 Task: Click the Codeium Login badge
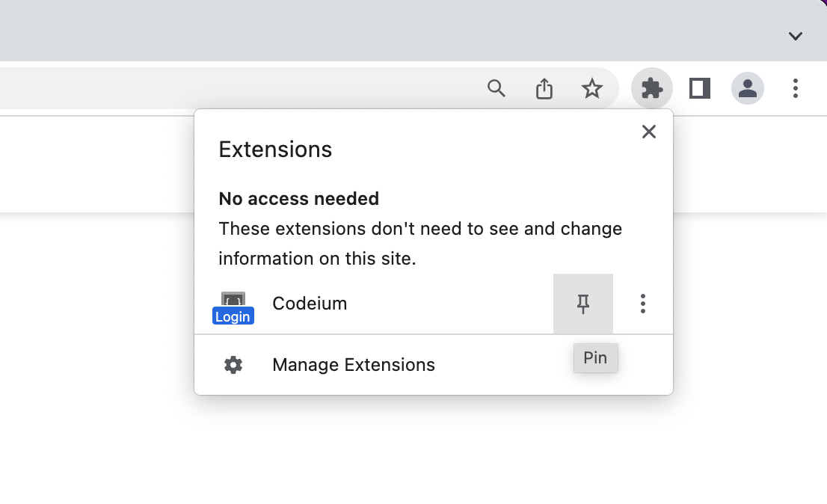point(233,316)
